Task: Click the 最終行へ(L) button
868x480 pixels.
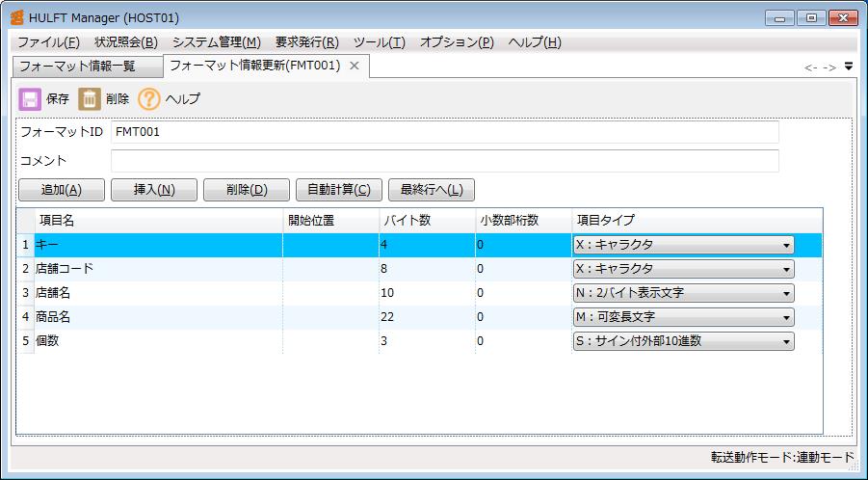Action: [432, 190]
